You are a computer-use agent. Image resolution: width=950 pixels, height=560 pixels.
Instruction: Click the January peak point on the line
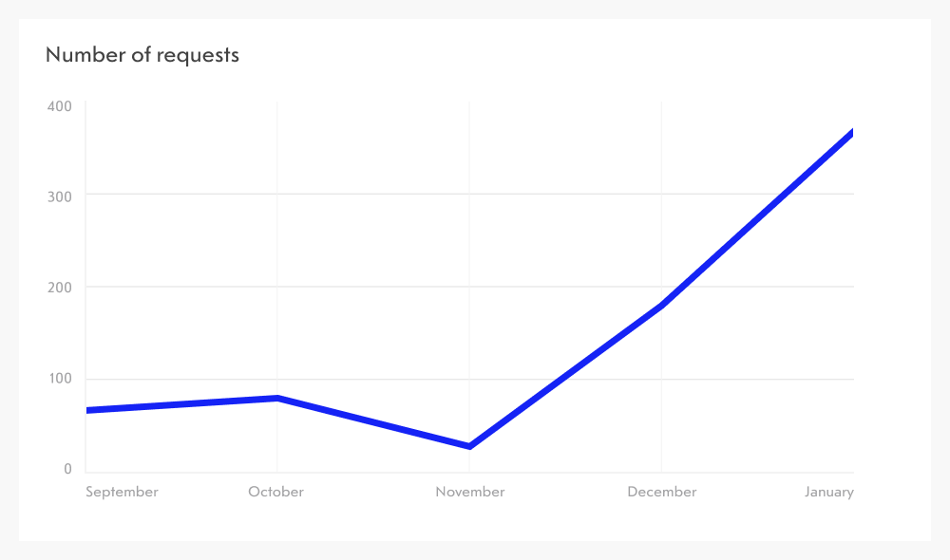tap(851, 133)
